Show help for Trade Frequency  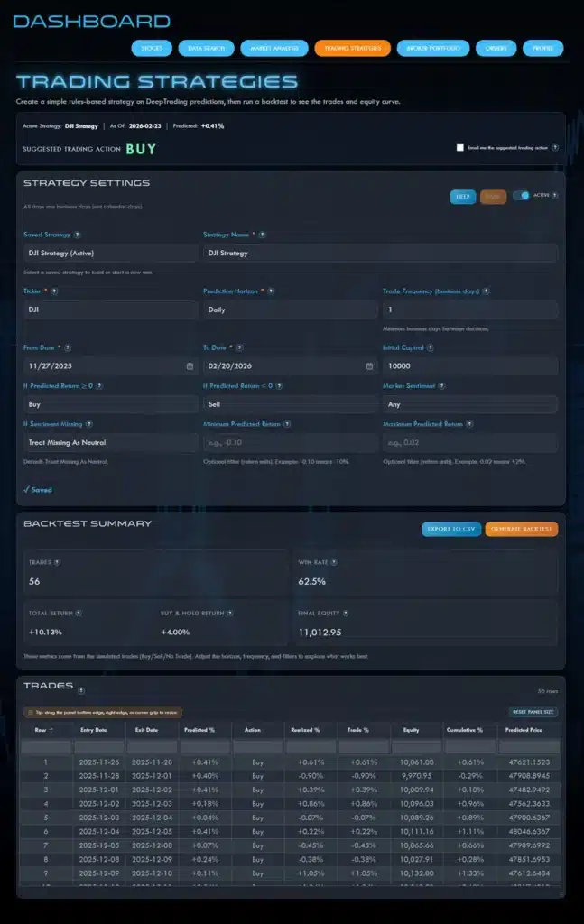click(x=487, y=291)
